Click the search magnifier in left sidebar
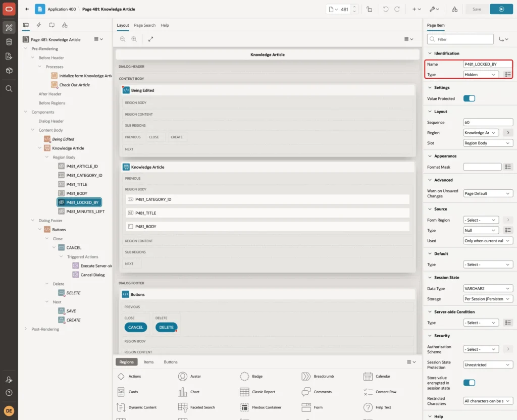Image resolution: width=517 pixels, height=420 pixels. [9, 89]
